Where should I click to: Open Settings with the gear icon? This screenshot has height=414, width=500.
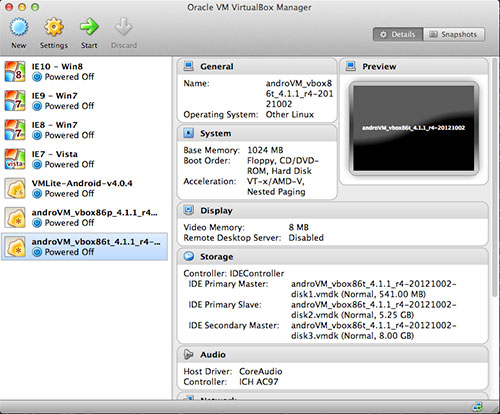(x=54, y=27)
